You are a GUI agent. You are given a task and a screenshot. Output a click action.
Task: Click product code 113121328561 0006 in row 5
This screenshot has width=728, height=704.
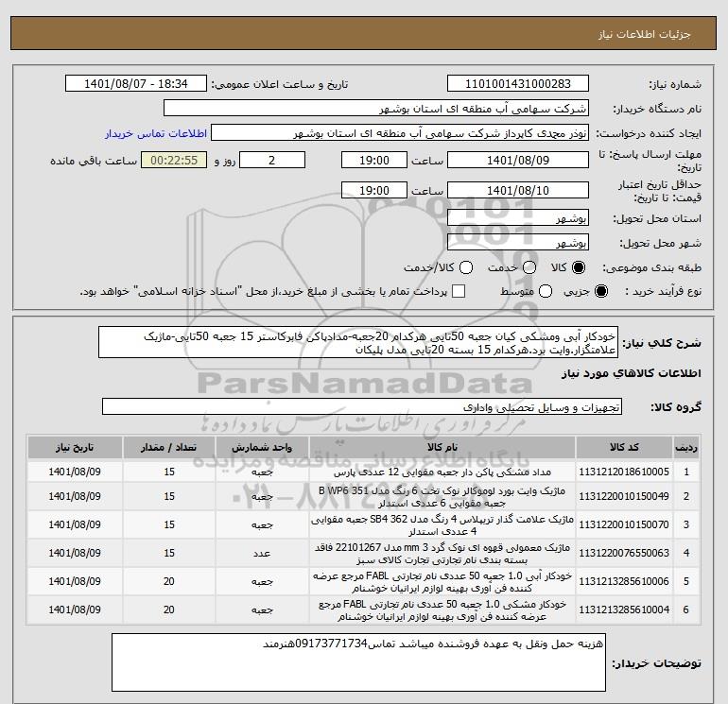click(x=624, y=581)
